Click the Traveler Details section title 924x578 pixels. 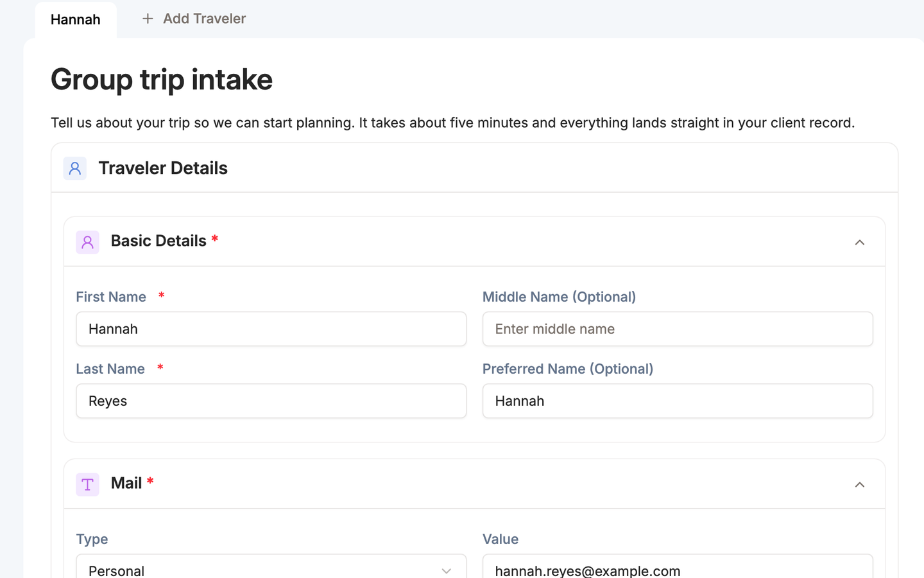[x=163, y=168]
